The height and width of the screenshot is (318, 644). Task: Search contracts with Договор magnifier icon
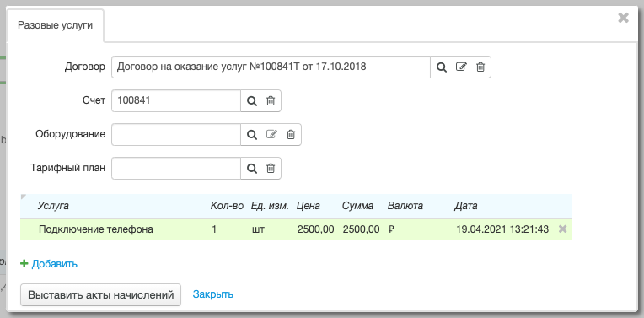point(441,67)
